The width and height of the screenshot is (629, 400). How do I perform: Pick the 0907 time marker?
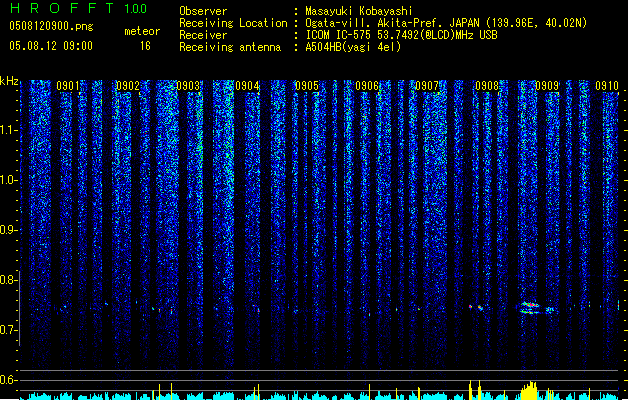(427, 86)
